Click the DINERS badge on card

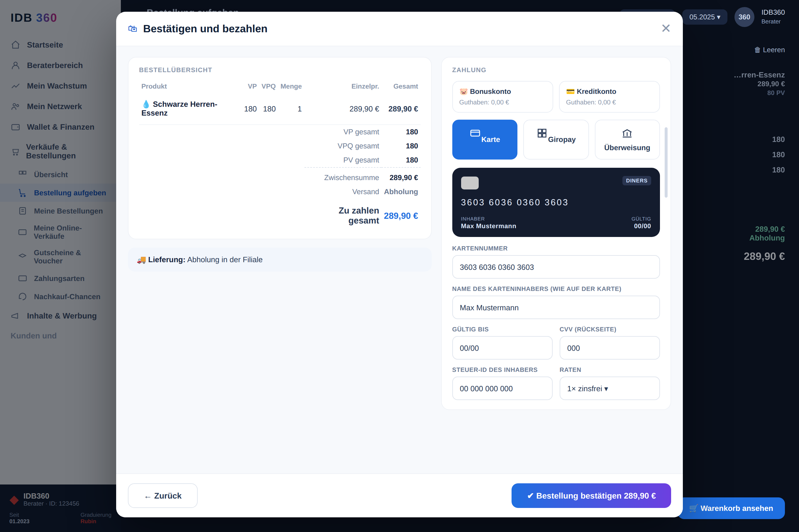tap(637, 180)
